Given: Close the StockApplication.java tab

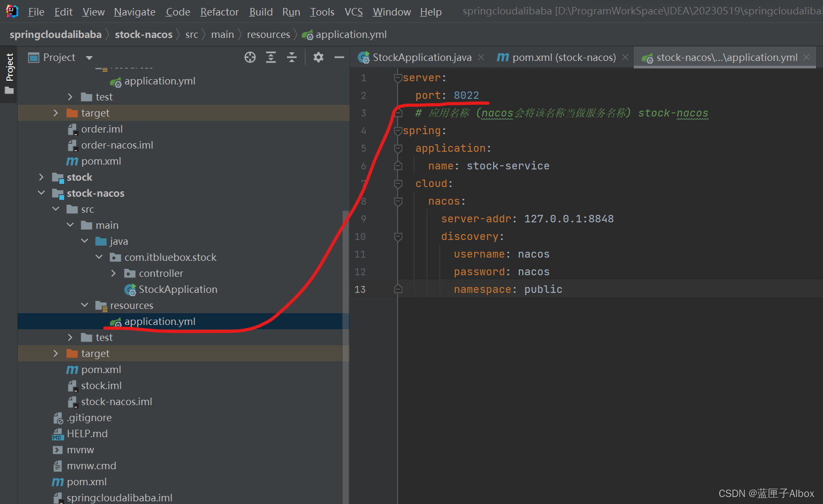Looking at the screenshot, I should coord(481,57).
